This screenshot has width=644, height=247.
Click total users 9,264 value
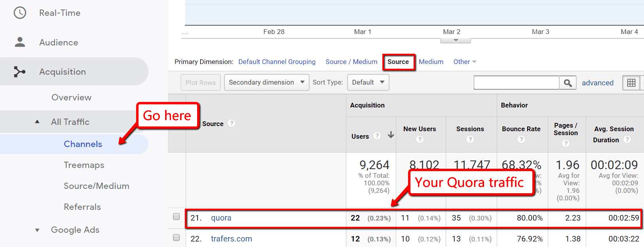coord(374,165)
